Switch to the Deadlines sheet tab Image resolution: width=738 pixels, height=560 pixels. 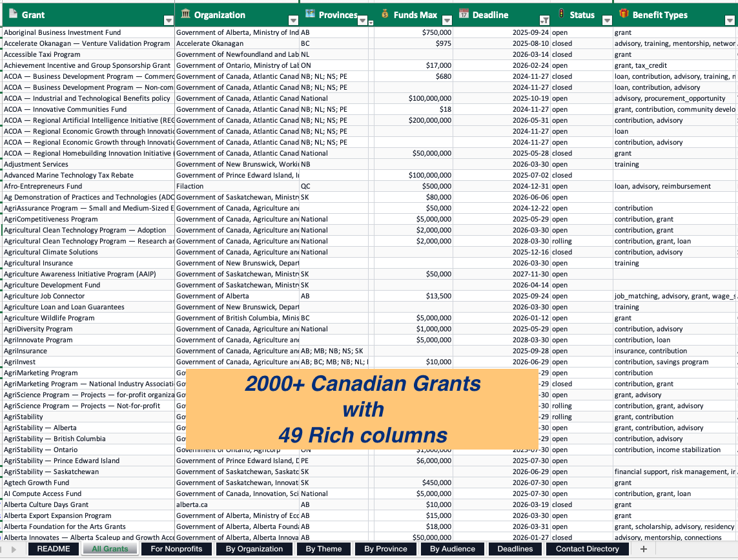tap(515, 548)
